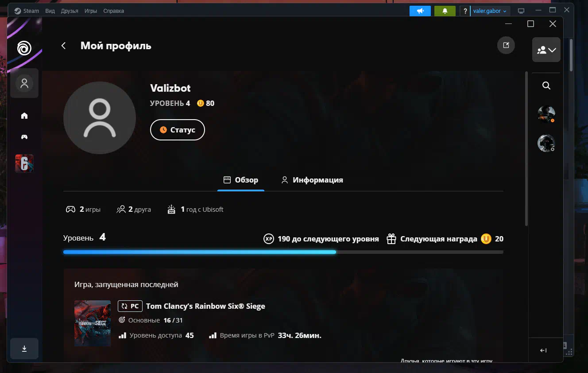588x373 pixels.
Task: Open the games library controller icon
Action: click(x=24, y=137)
